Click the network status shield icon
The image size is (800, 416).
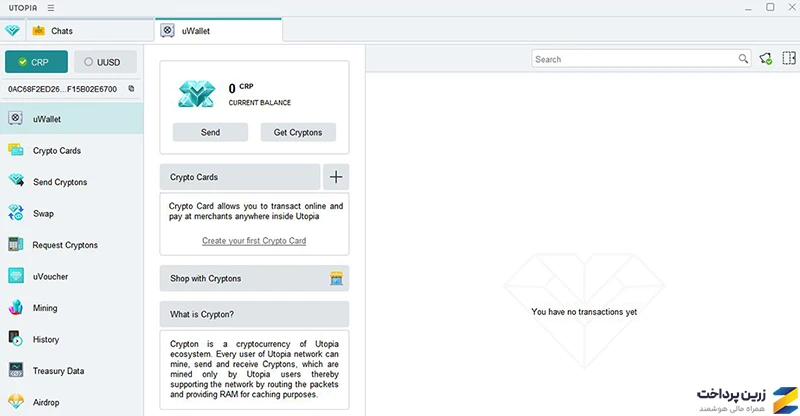tap(765, 59)
